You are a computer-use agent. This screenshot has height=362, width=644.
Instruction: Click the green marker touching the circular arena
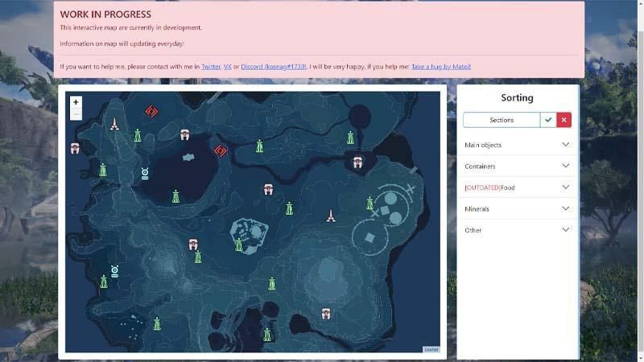(369, 203)
